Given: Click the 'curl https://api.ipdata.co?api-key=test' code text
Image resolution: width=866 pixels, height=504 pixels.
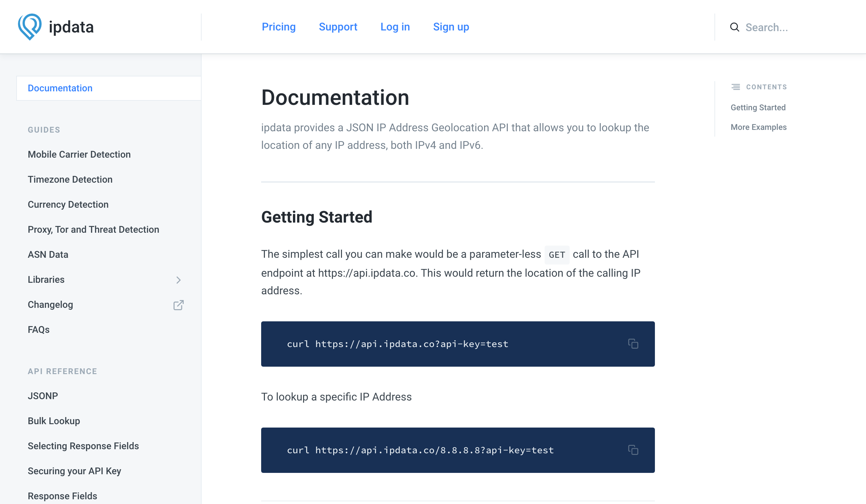Looking at the screenshot, I should (x=397, y=344).
